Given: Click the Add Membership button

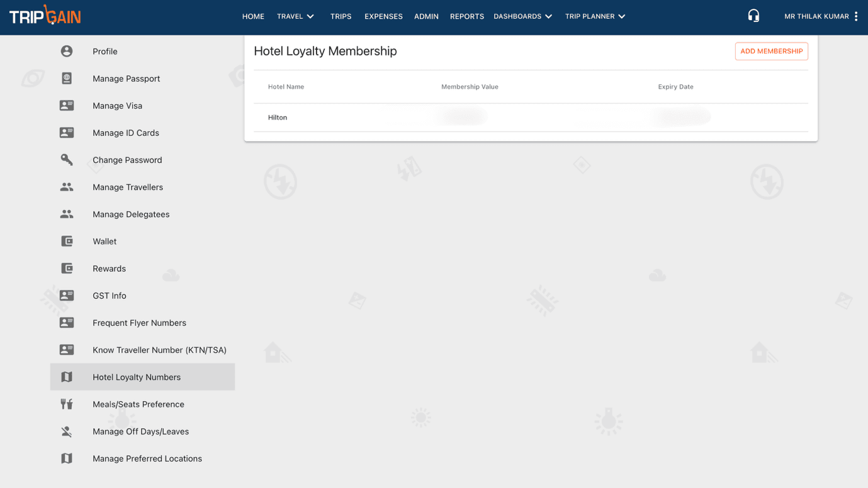Looking at the screenshot, I should (x=771, y=52).
